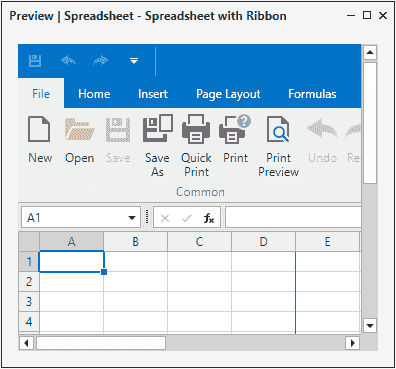The height and width of the screenshot is (369, 396).
Task: Click the Quick Print icon
Action: (196, 129)
